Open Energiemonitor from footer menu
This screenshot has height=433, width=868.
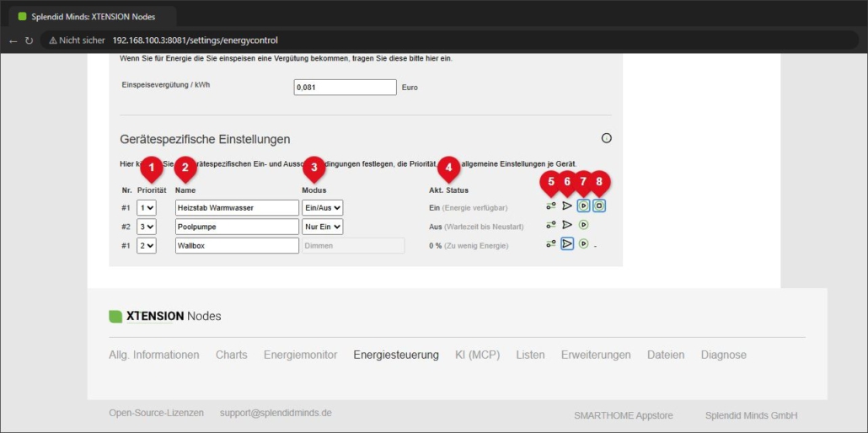pyautogui.click(x=301, y=355)
